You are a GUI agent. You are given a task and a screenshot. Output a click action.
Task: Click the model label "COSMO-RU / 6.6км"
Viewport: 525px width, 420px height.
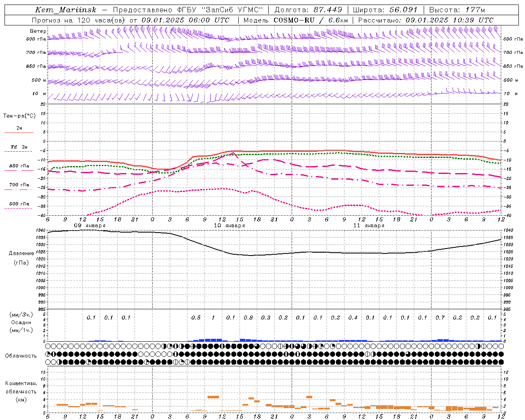pyautogui.click(x=311, y=20)
